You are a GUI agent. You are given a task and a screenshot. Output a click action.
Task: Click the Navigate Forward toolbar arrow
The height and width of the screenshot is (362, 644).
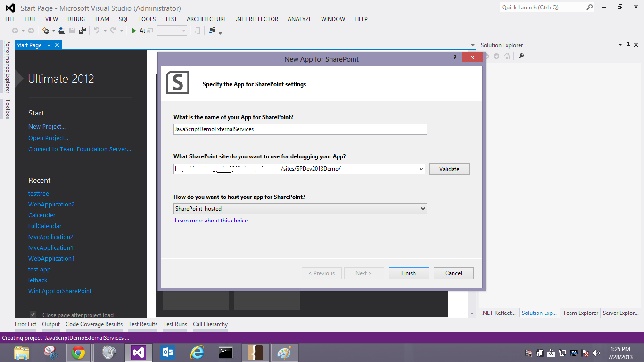tap(31, 31)
